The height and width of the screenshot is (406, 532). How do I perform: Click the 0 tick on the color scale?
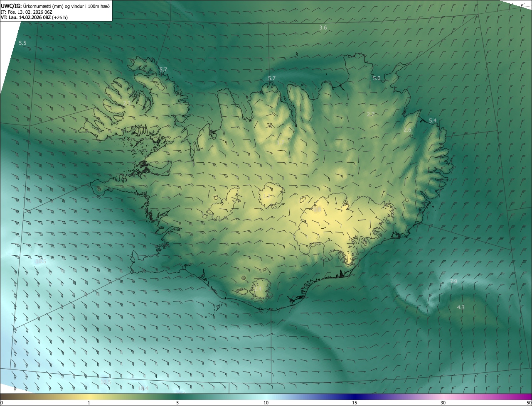2,403
